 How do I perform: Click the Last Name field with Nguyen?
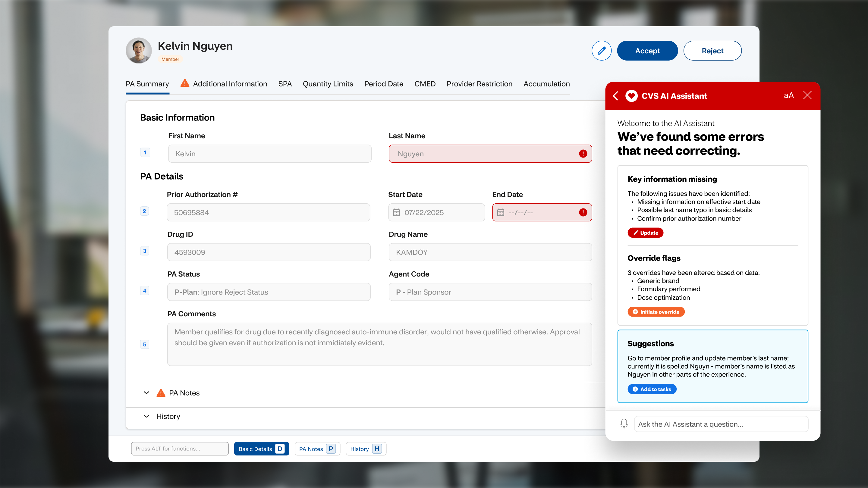pyautogui.click(x=490, y=154)
